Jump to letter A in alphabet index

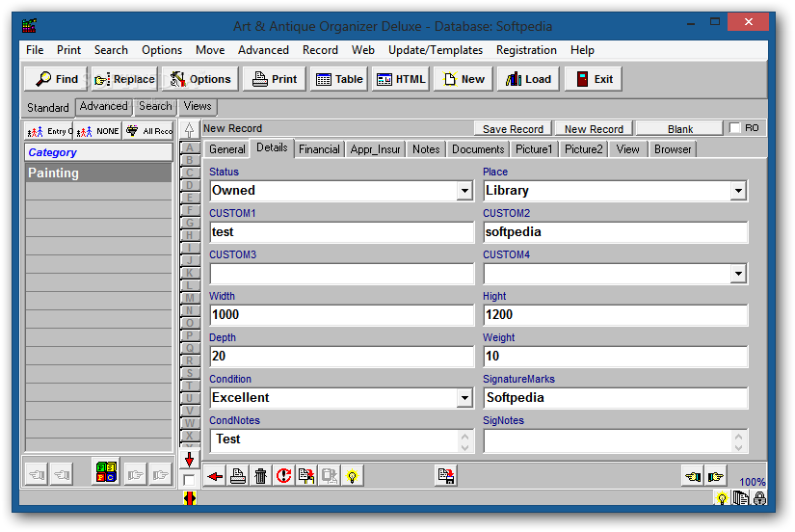[189, 147]
